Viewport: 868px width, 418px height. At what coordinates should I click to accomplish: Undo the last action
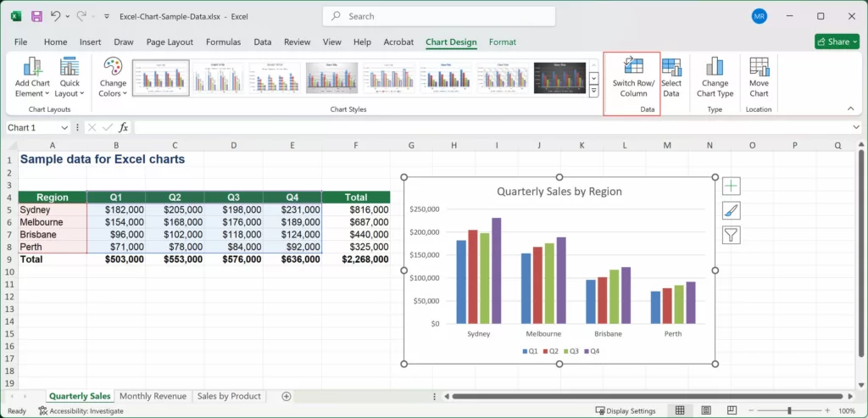(55, 16)
